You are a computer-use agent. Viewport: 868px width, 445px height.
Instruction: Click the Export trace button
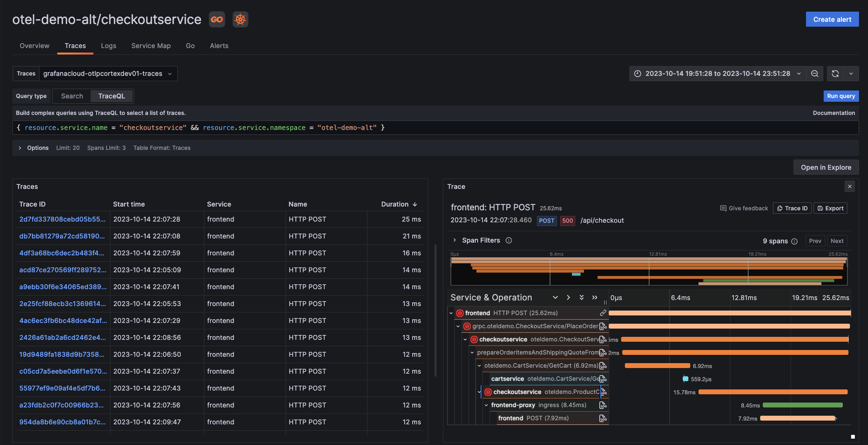tap(830, 208)
